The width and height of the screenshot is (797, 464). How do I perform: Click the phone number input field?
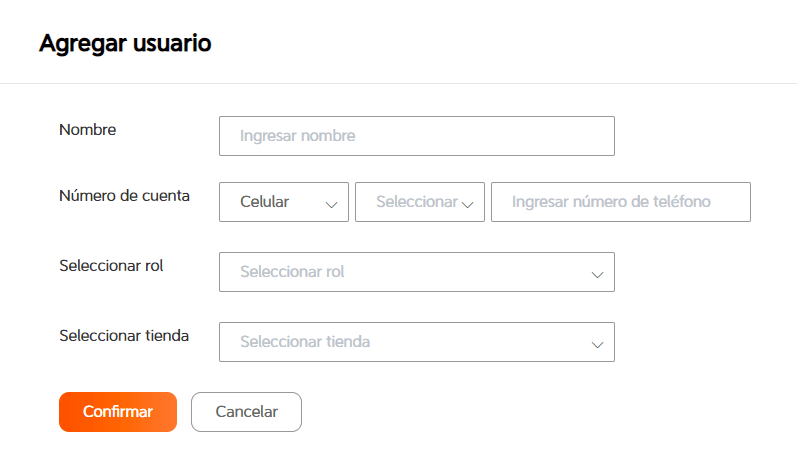tap(620, 202)
